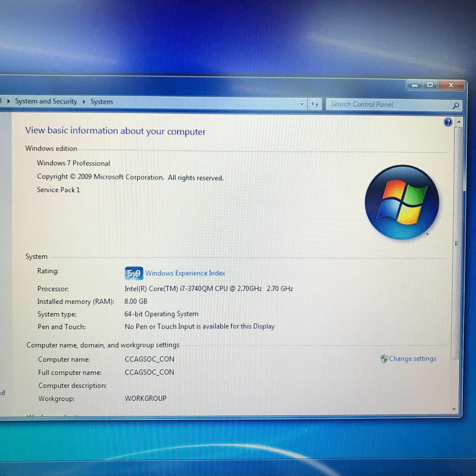Click the 'Windows 7 Professional' text
The image size is (476, 476).
[x=73, y=163]
